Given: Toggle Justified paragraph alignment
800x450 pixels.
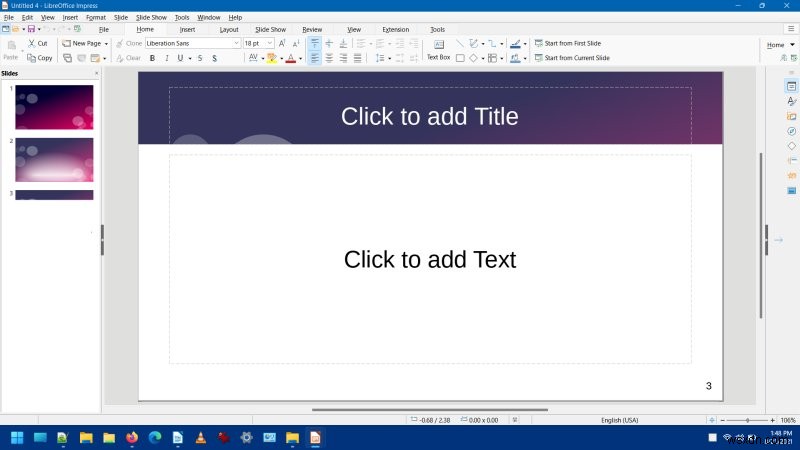Looking at the screenshot, I should 358,58.
